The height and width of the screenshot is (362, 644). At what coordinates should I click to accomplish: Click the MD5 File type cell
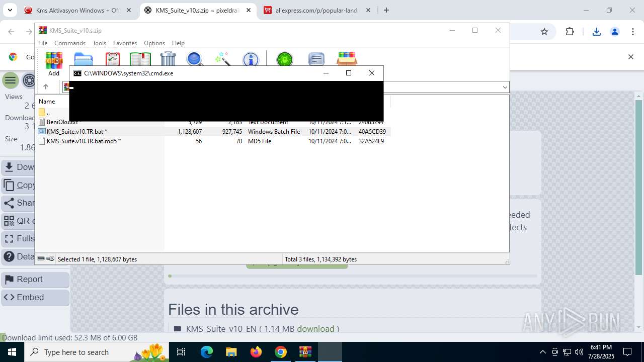(260, 141)
